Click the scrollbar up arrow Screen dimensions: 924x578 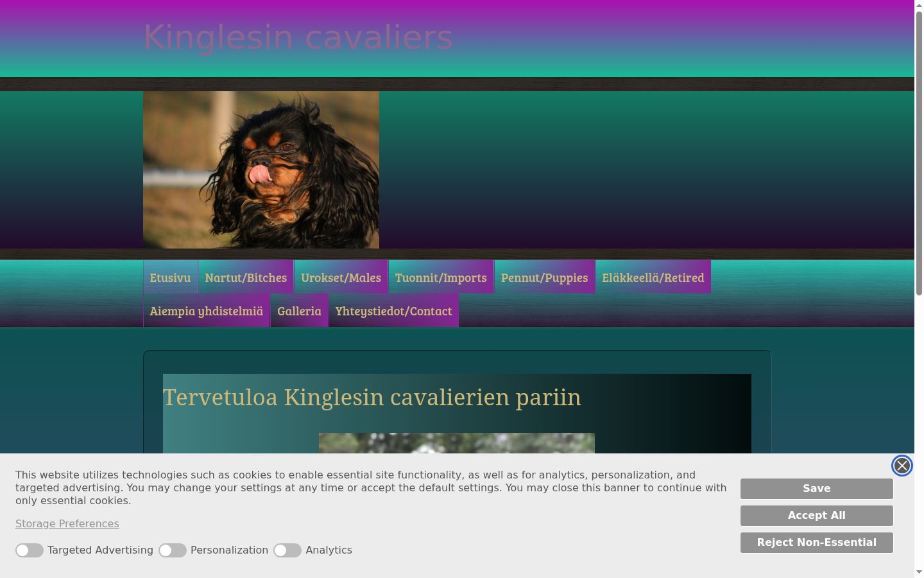pos(919,4)
